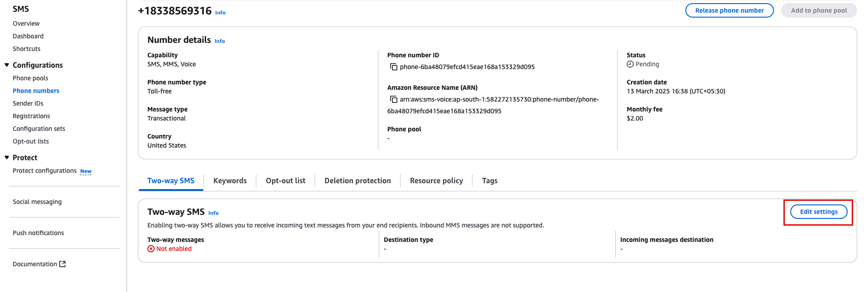This screenshot has width=868, height=292.
Task: Collapse the Configurations sidebar section
Action: [7, 65]
